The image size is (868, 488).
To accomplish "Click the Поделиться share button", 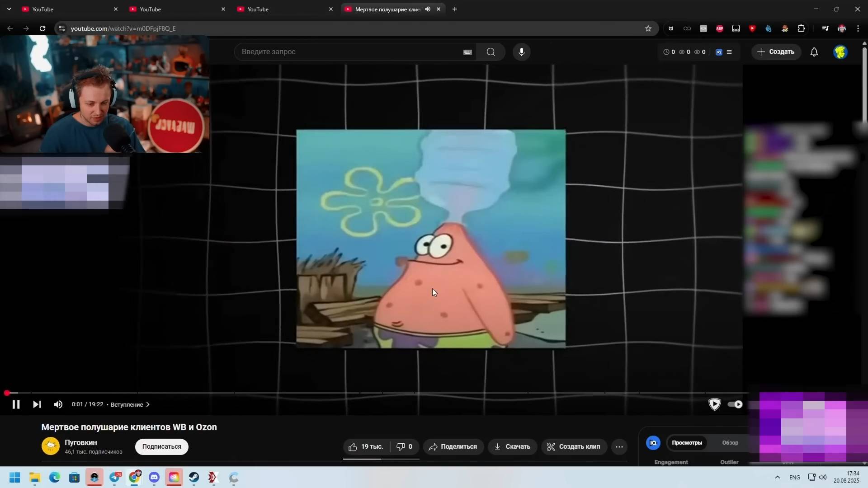I will [453, 446].
